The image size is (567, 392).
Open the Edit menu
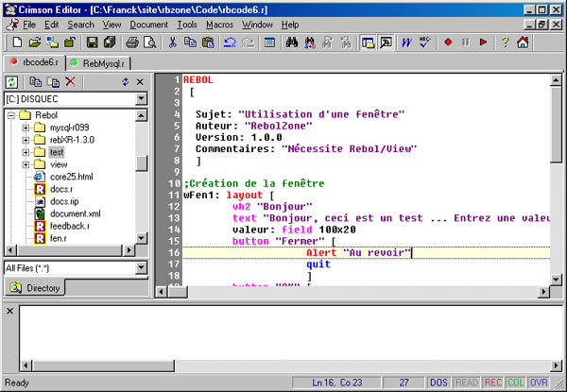[x=51, y=25]
